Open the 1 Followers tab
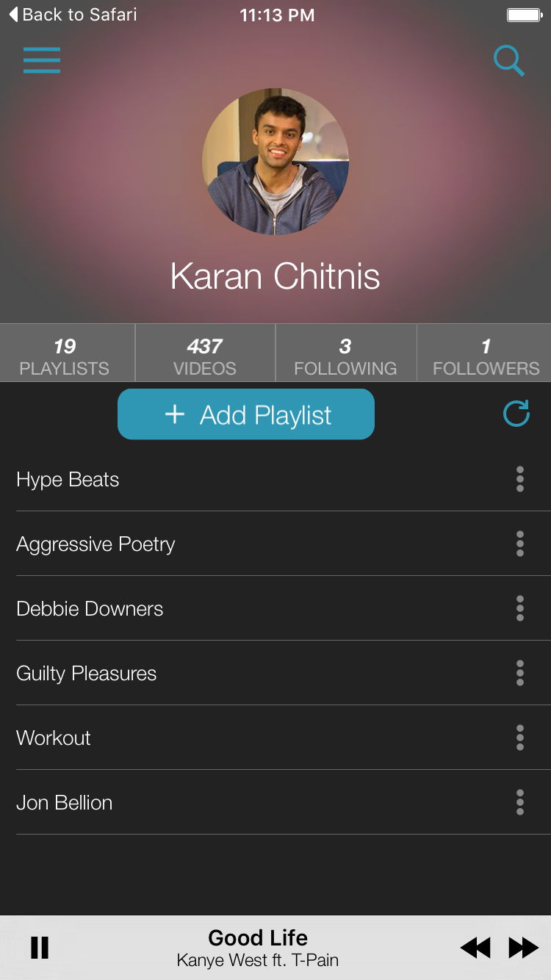Viewport: 551px width, 980px height. [x=485, y=353]
